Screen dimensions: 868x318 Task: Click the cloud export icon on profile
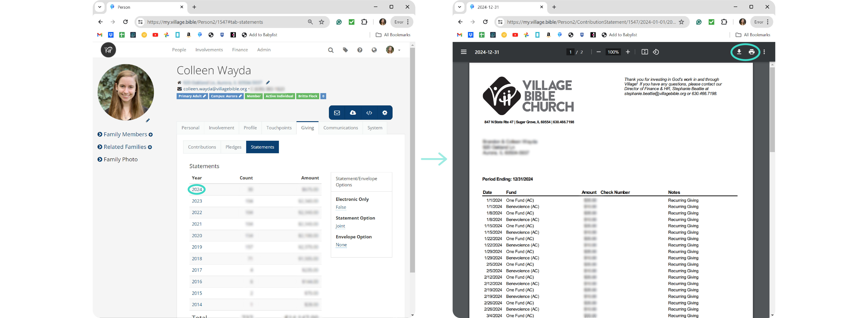click(x=353, y=113)
